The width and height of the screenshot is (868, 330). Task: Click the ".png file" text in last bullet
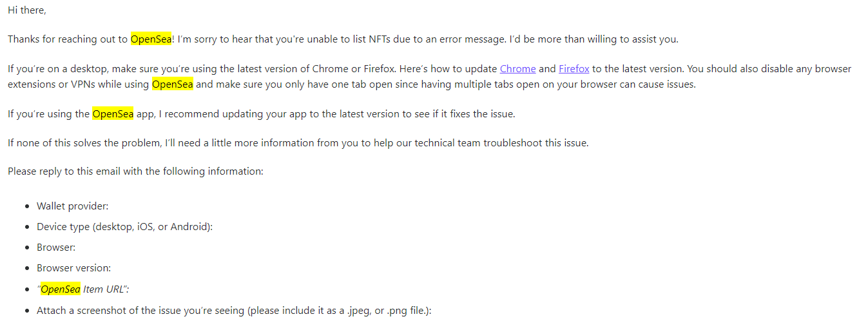405,311
